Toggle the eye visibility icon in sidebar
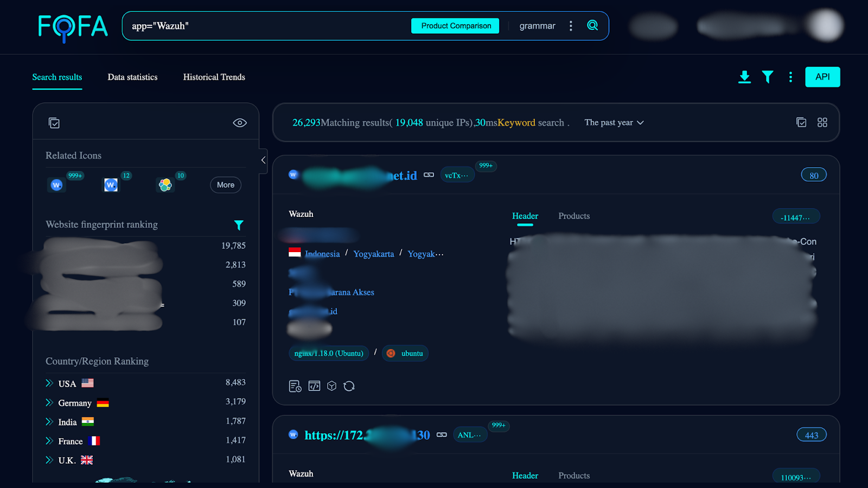Image resolution: width=868 pixels, height=488 pixels. click(x=240, y=123)
